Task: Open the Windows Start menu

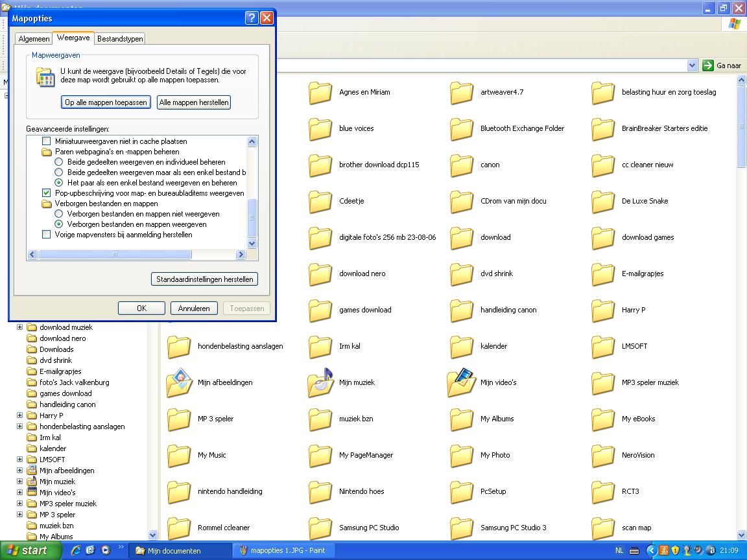Action: pos(27,551)
